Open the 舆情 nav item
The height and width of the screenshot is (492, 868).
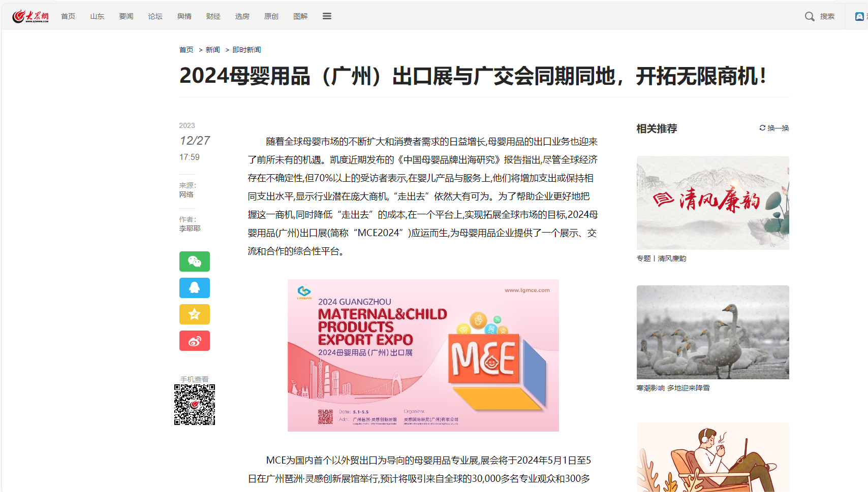(184, 16)
